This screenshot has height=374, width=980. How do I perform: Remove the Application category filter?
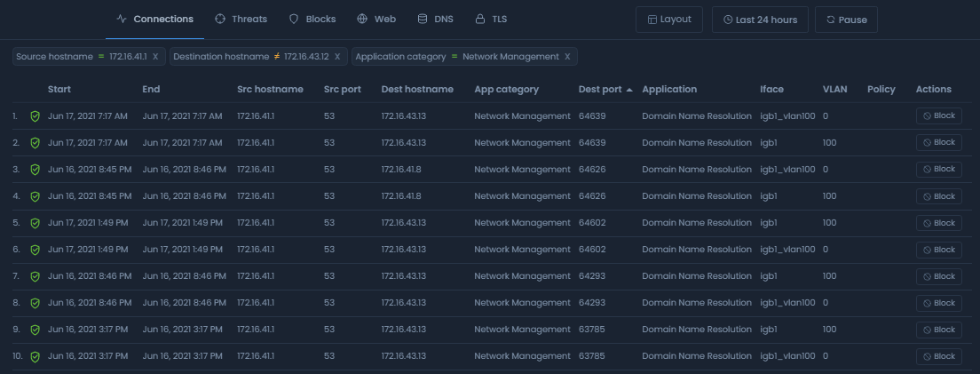[x=567, y=56]
